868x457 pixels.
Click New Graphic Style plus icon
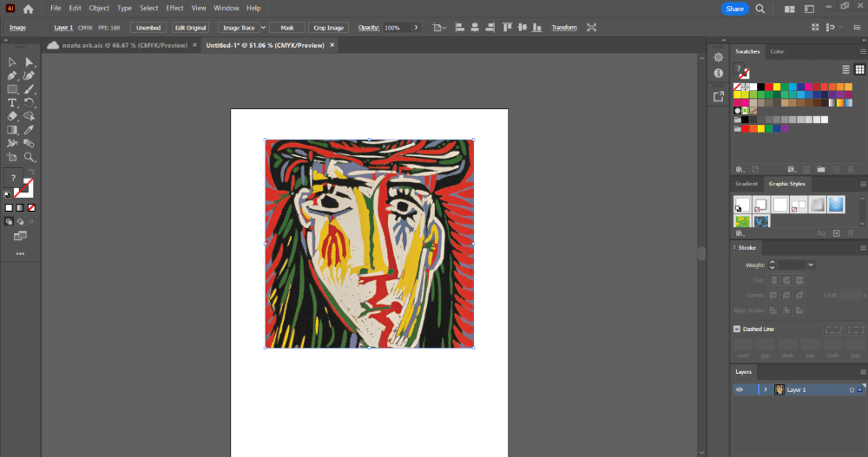837,233
